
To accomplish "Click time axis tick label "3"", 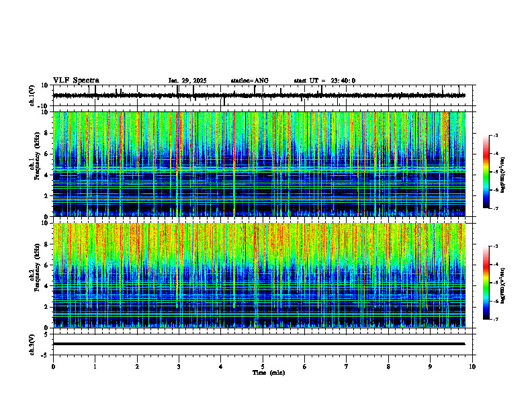I will click(179, 367).
